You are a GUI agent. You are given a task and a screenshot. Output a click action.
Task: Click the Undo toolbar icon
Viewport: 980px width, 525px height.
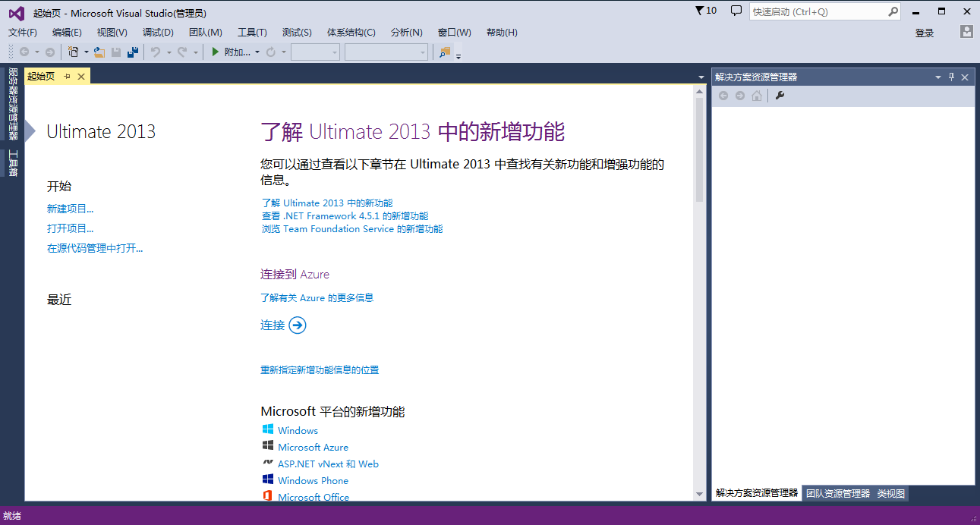(156, 52)
